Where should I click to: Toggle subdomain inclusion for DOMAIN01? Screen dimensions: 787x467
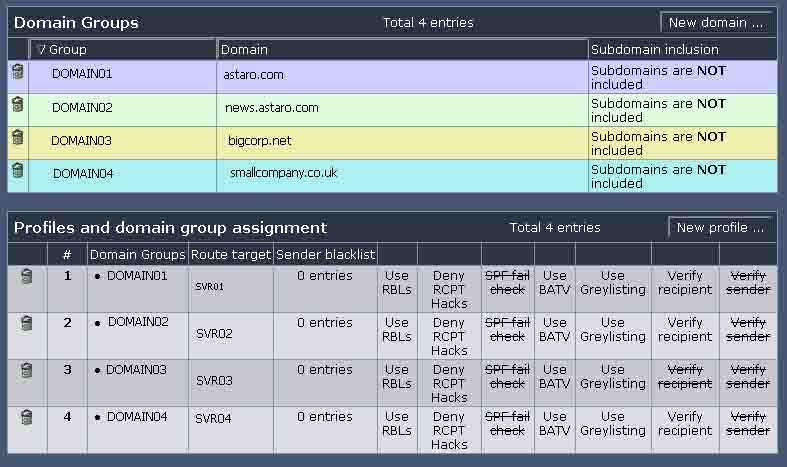pos(658,78)
